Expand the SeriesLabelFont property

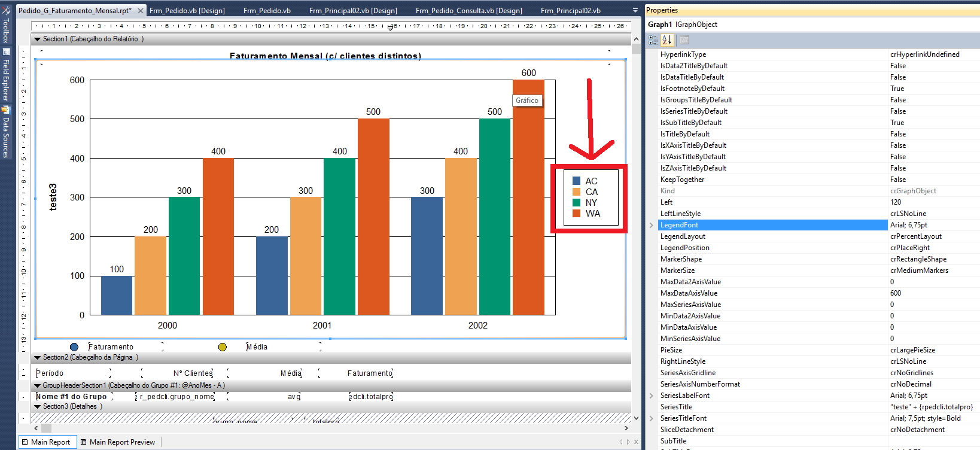coord(652,396)
